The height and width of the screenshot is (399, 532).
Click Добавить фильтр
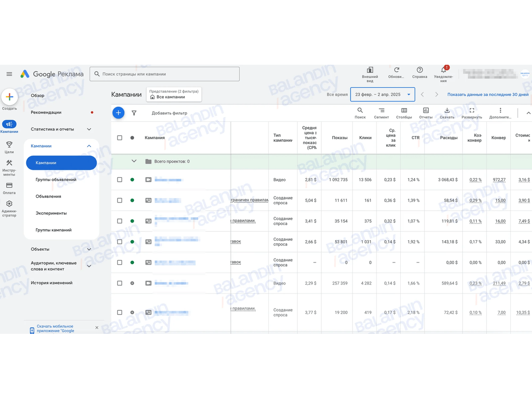[169, 113]
